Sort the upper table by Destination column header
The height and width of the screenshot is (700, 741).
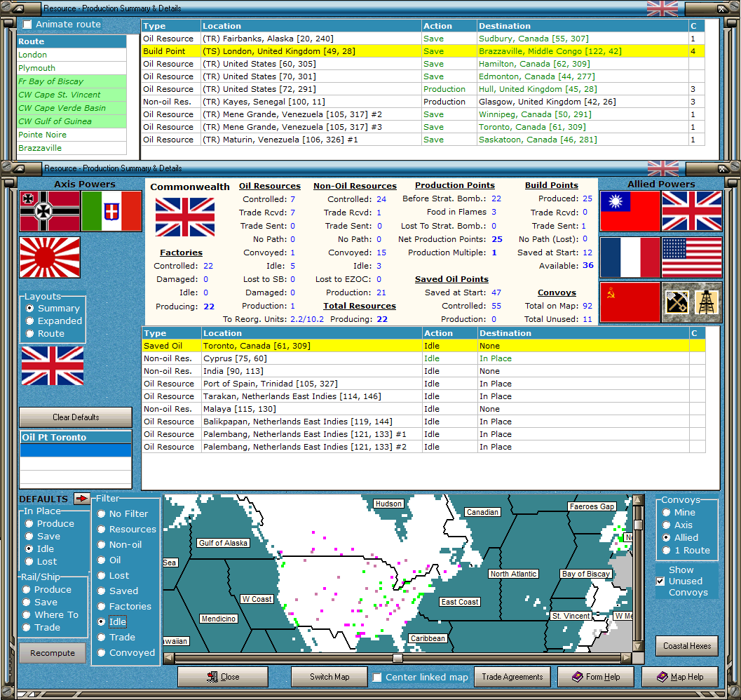(x=583, y=26)
